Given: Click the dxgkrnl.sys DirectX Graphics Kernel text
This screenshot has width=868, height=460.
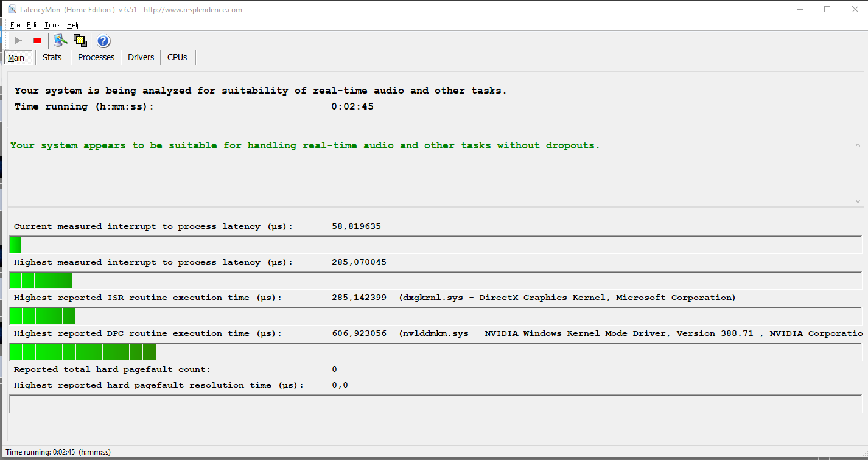Looking at the screenshot, I should click(567, 298).
